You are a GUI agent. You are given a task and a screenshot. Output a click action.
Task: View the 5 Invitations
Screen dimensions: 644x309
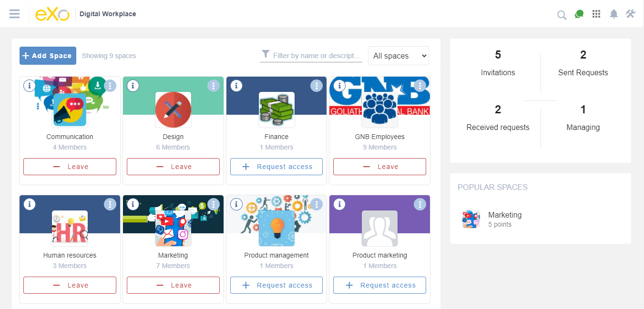pos(498,63)
